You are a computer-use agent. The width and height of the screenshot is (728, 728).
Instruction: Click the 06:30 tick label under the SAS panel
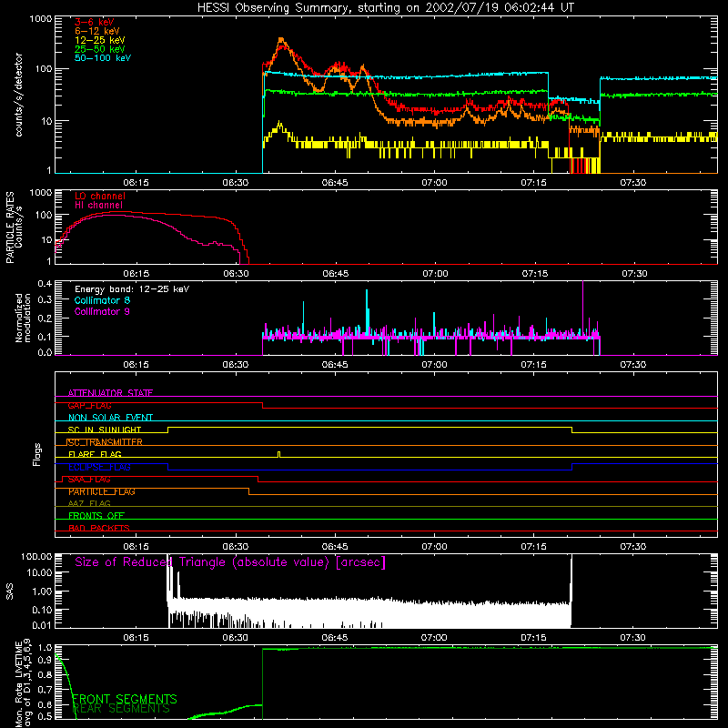[x=236, y=638]
